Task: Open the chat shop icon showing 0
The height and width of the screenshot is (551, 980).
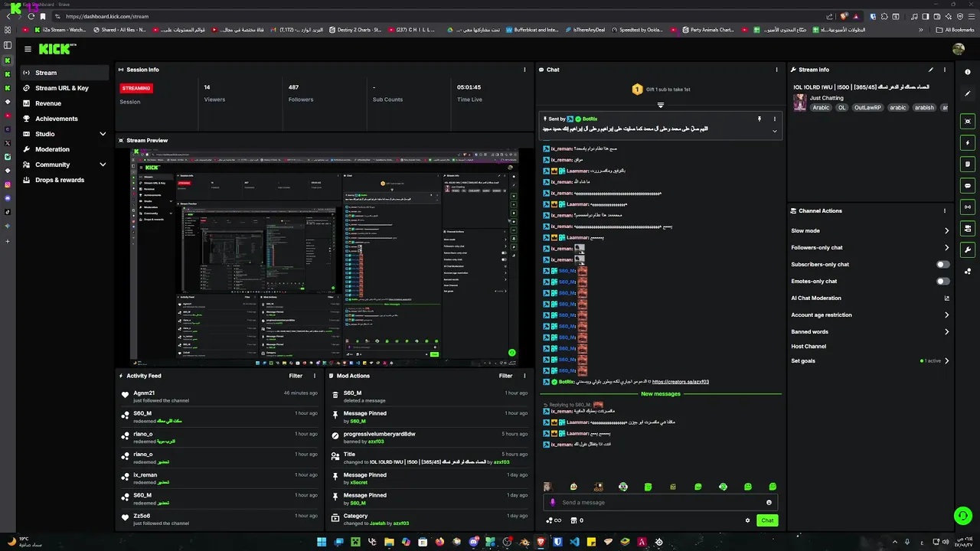Action: coord(576,520)
